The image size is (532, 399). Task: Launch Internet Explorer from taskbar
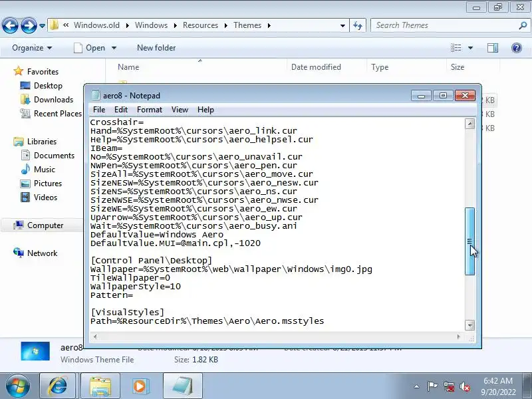tap(58, 386)
